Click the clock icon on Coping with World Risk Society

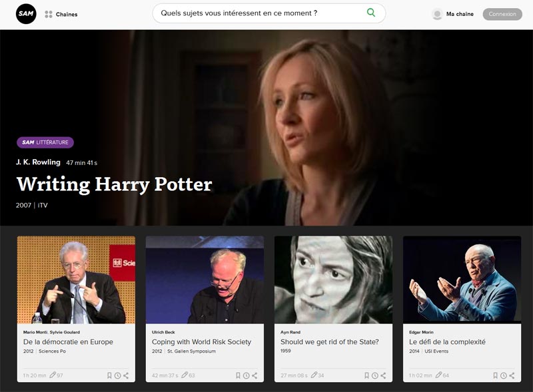point(246,375)
